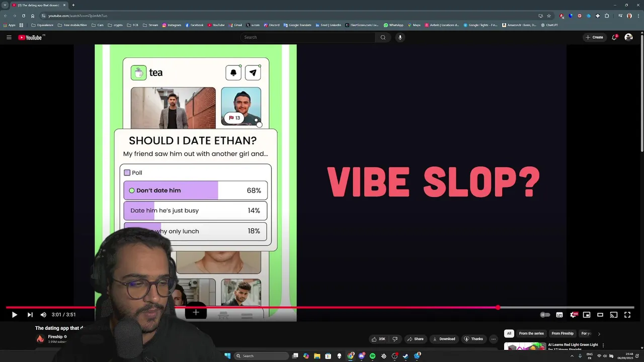The height and width of the screenshot is (362, 644).
Task: Open Chrome extensions puzzle icon
Action: click(x=607, y=16)
